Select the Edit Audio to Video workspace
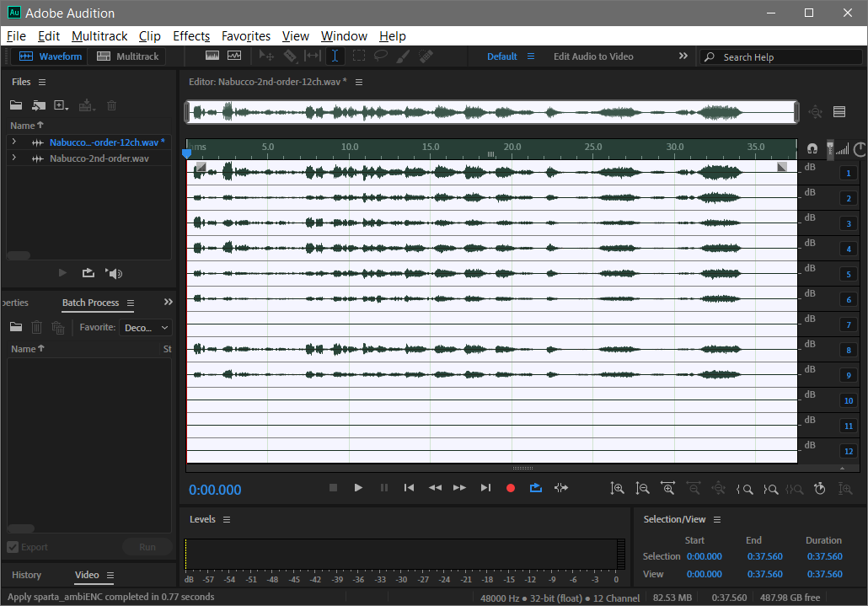 click(593, 56)
